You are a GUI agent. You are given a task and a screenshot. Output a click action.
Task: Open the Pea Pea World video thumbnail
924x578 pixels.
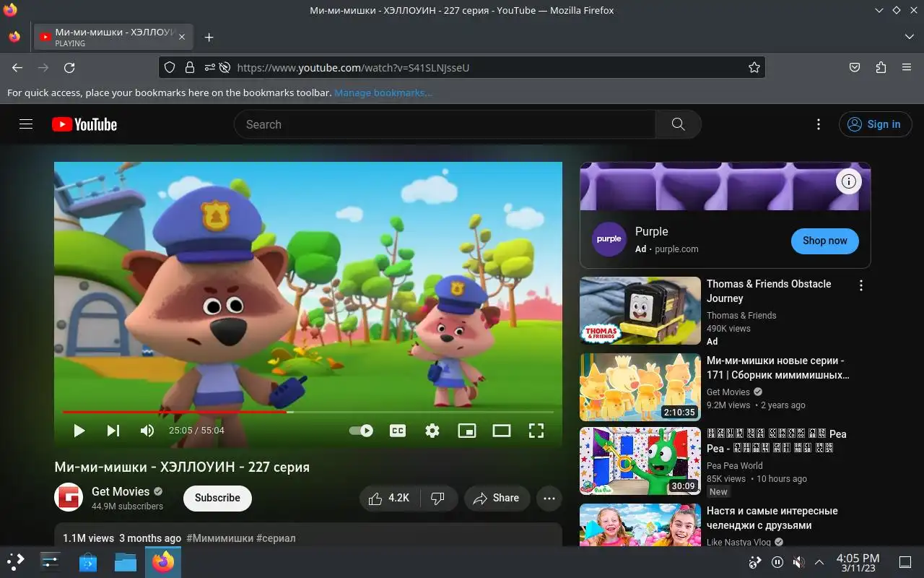tap(640, 461)
